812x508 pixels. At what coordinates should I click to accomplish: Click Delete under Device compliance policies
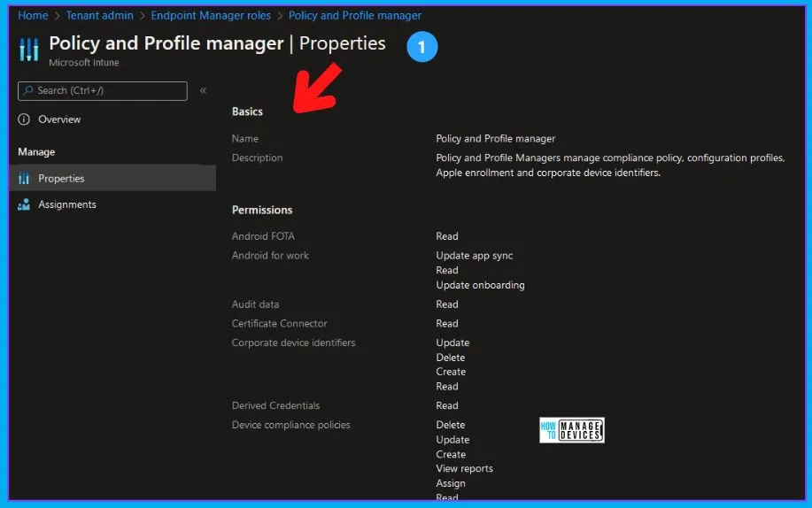[451, 425]
